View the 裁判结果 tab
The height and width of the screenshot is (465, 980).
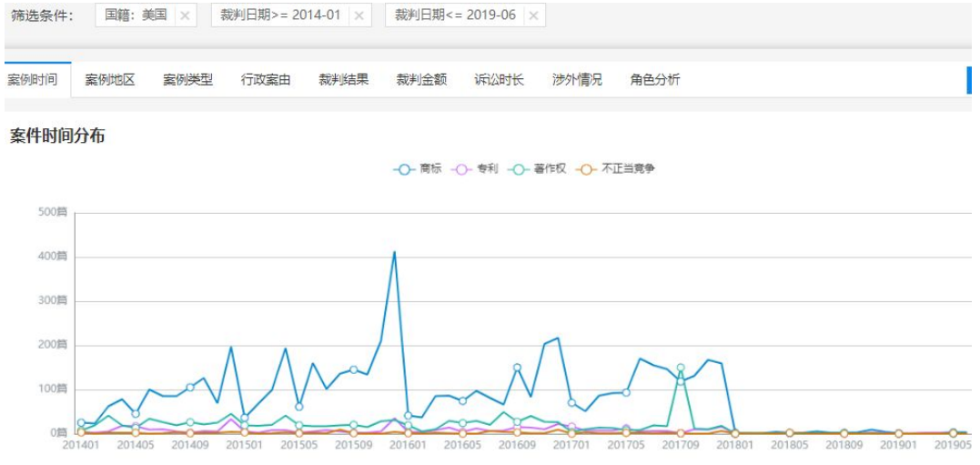coord(343,80)
